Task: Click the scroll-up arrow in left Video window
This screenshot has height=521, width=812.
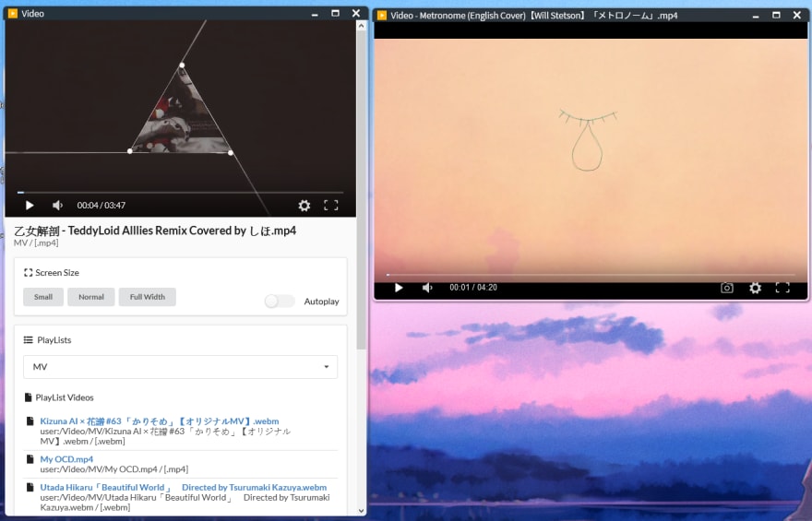Action: click(361, 26)
